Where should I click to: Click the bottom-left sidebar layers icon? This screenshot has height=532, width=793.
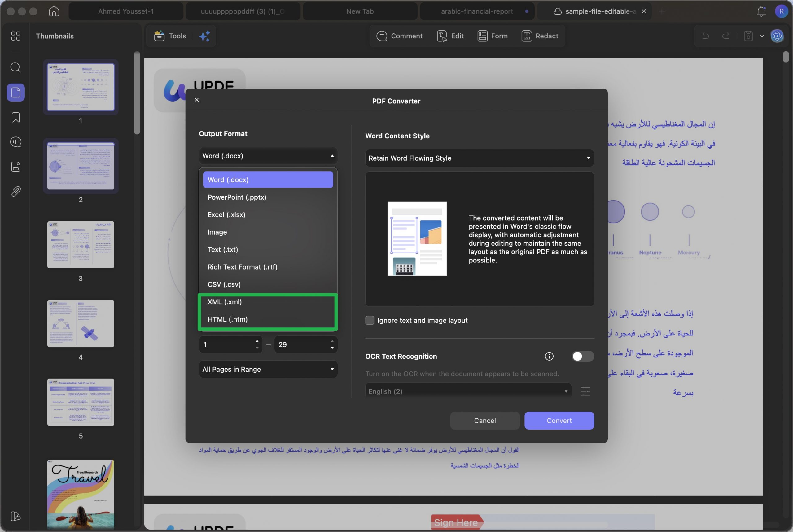(x=15, y=516)
